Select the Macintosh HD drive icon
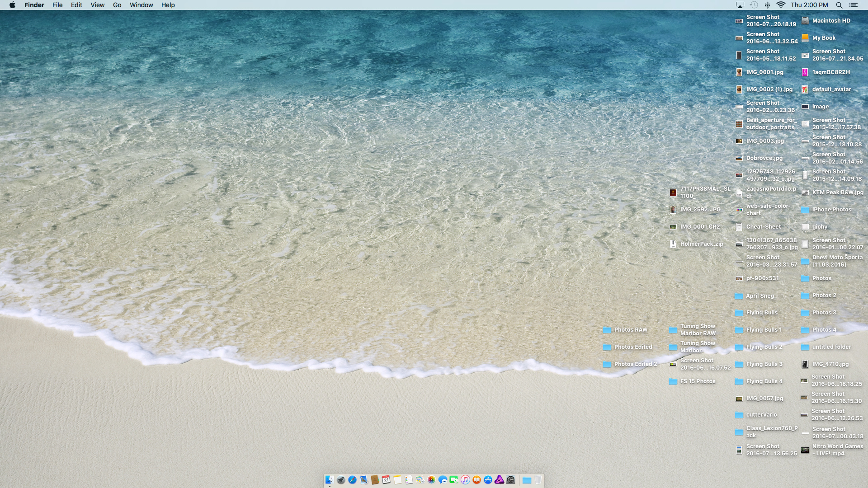 (x=805, y=20)
